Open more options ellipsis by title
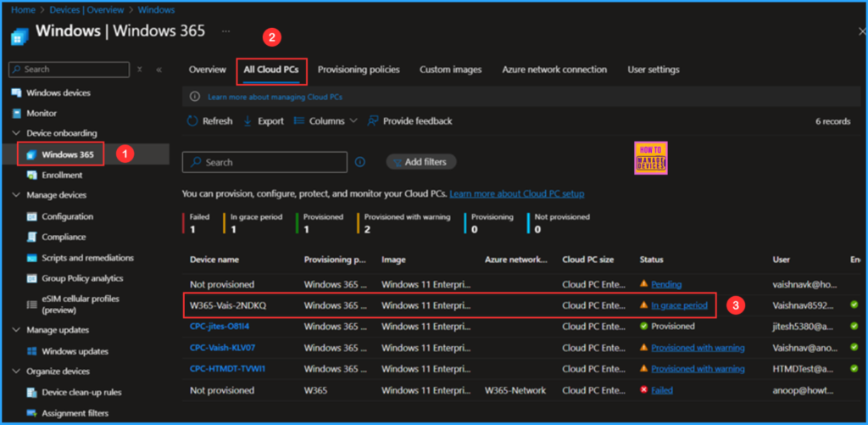This screenshot has height=425, width=868. (225, 31)
